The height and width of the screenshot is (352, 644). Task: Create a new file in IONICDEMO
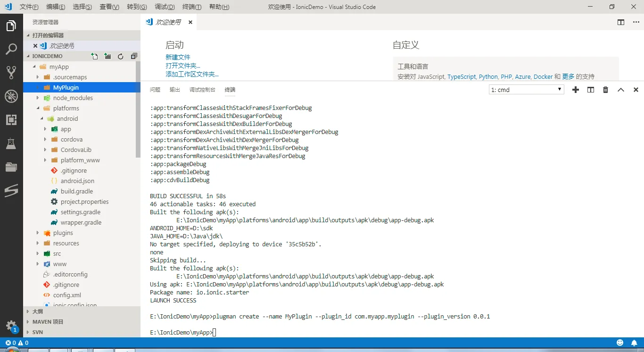coord(95,56)
